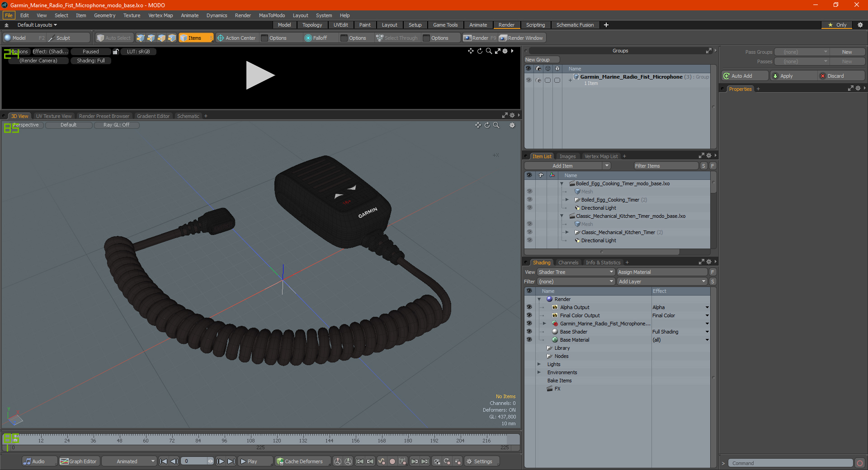Click the Discard button

841,76
